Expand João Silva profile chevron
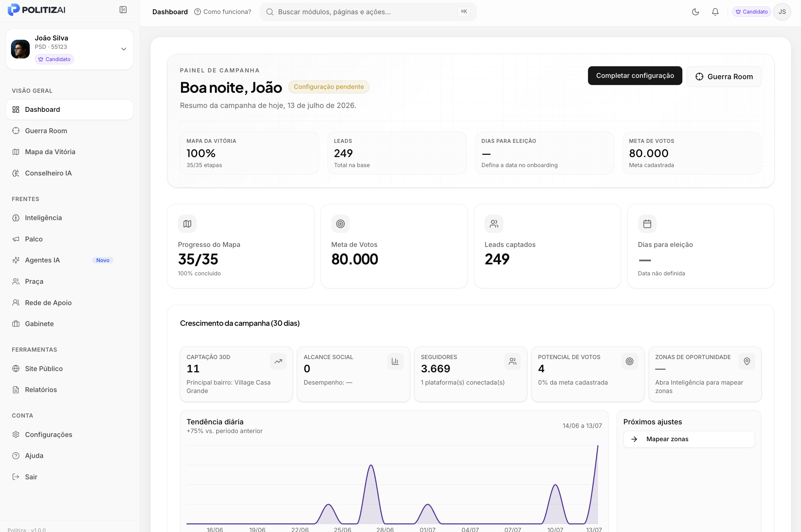801x532 pixels. click(x=124, y=49)
